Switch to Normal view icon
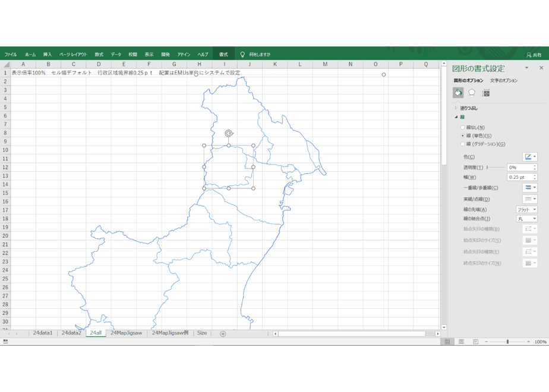The width and height of the screenshot is (549, 392). pos(447,342)
